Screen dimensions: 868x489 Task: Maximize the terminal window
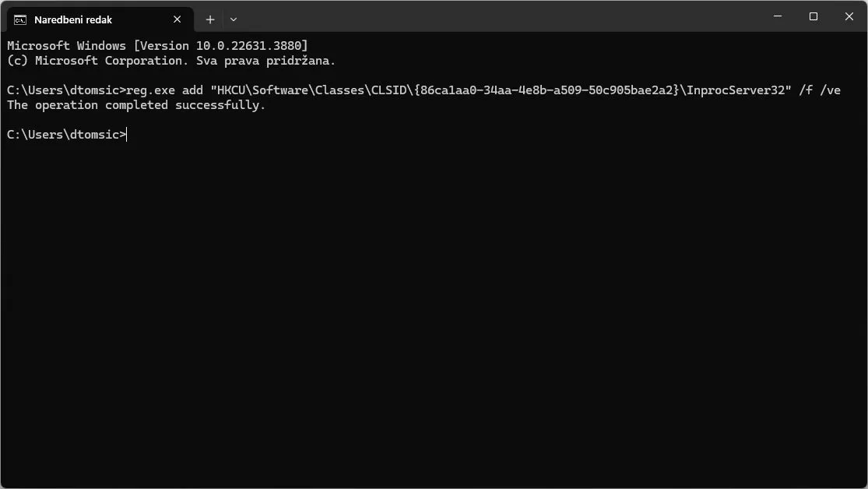tap(814, 16)
